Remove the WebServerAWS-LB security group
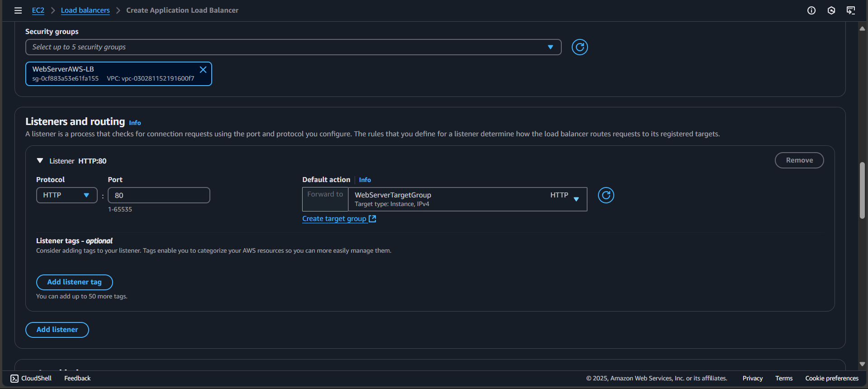868x389 pixels. point(203,69)
